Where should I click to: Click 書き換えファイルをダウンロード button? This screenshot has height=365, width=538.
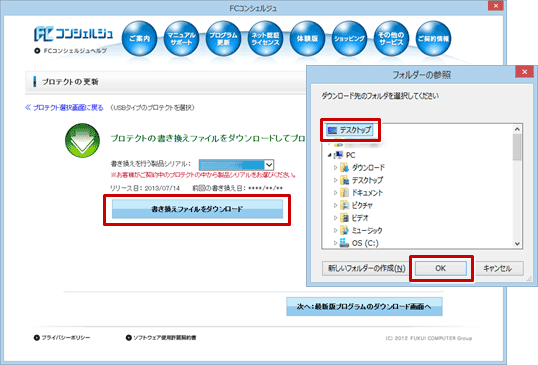pyautogui.click(x=197, y=209)
